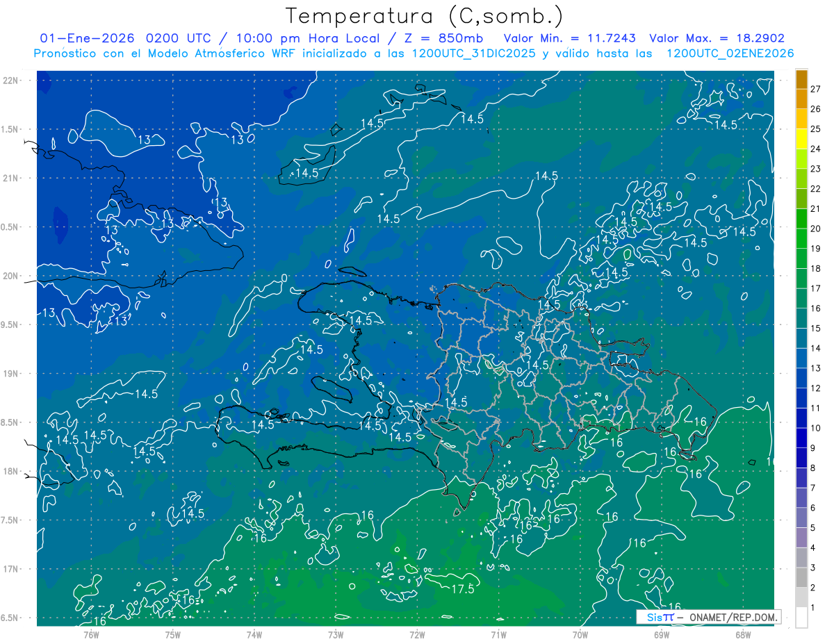834x644 pixels.
Task: Pick the white bottom band of the color legend
Action: coord(801,618)
